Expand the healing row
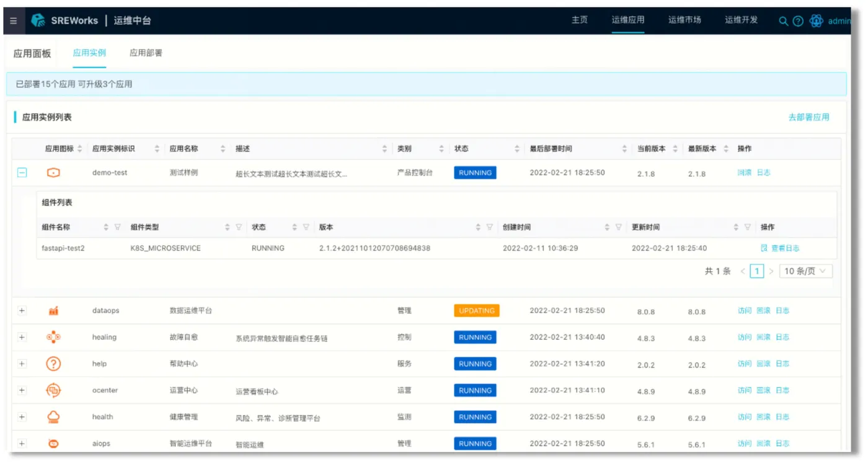 click(22, 337)
